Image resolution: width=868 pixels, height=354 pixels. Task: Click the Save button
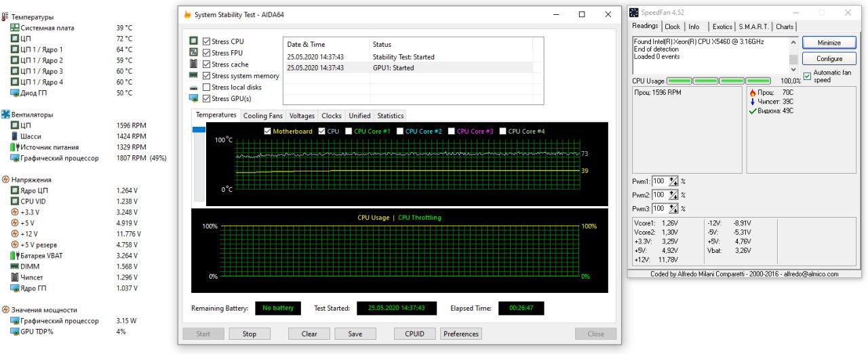point(355,334)
